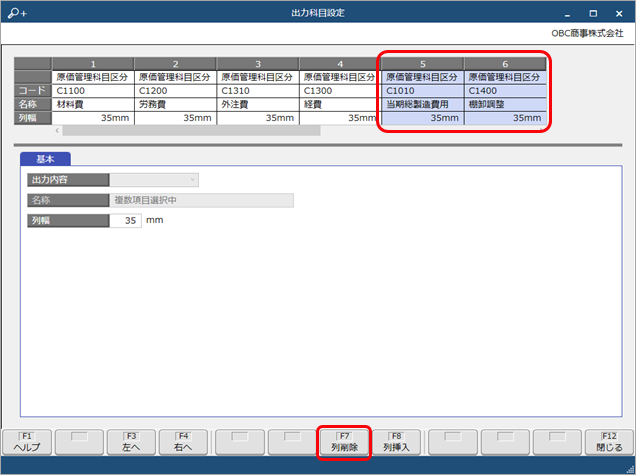This screenshot has width=636, height=475.
Task: Click the F1 ヘルプ button
Action: tap(27, 442)
